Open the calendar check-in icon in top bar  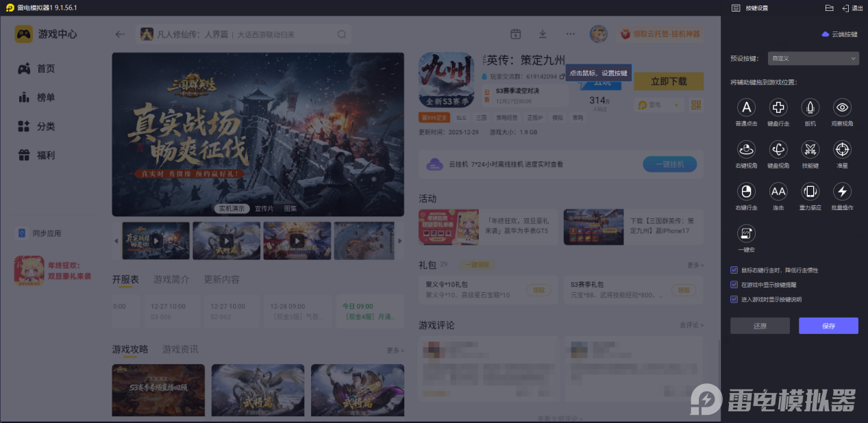click(x=516, y=34)
